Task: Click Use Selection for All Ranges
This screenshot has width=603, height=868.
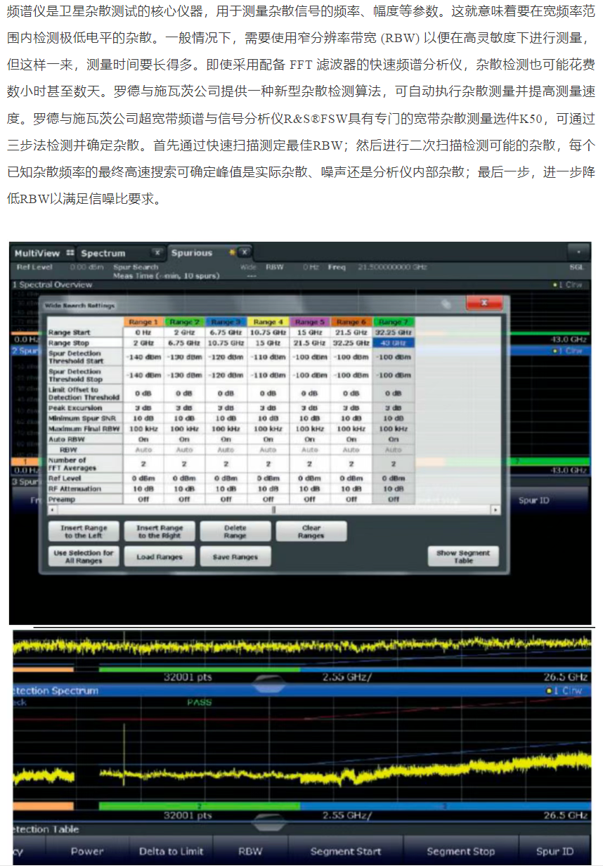Action: click(83, 557)
